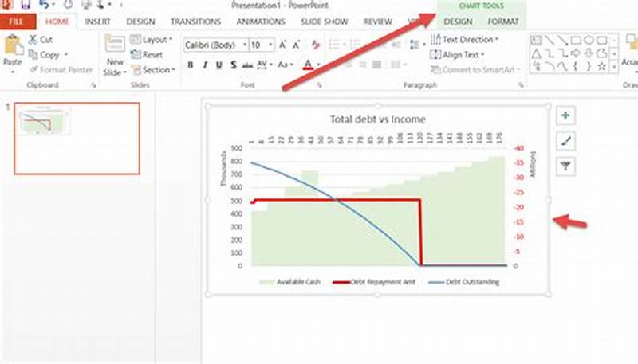
Task: Select slide 1 thumbnail
Action: click(x=77, y=139)
